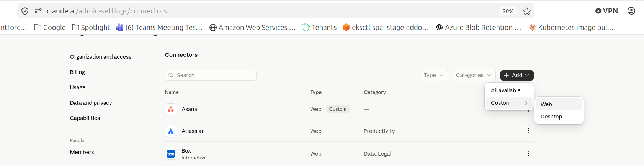Open site permissions icon in address bar

pyautogui.click(x=38, y=11)
